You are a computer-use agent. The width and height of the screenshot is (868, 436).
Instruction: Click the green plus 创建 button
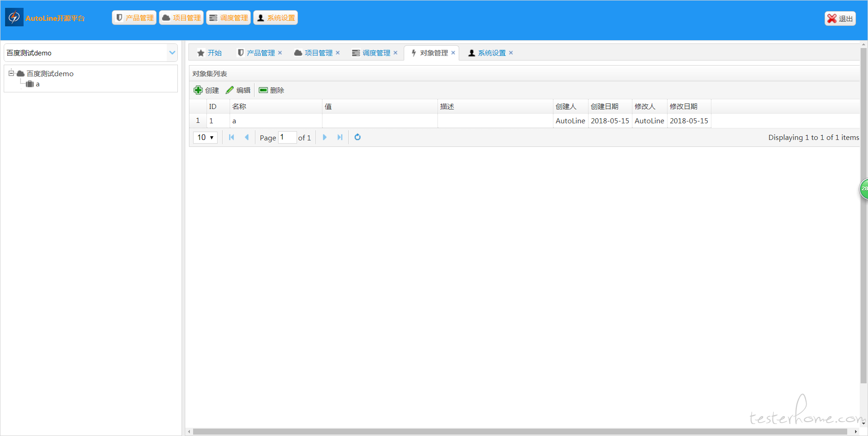click(206, 90)
